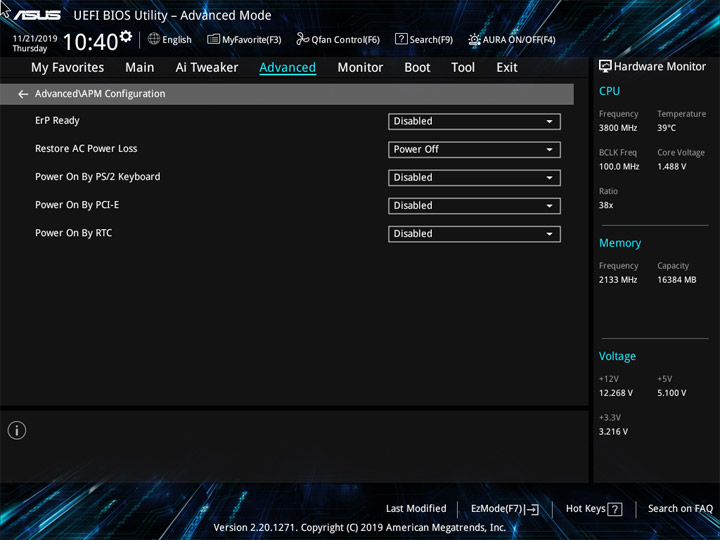
Task: Click the 10:40 clock time
Action: (90, 42)
